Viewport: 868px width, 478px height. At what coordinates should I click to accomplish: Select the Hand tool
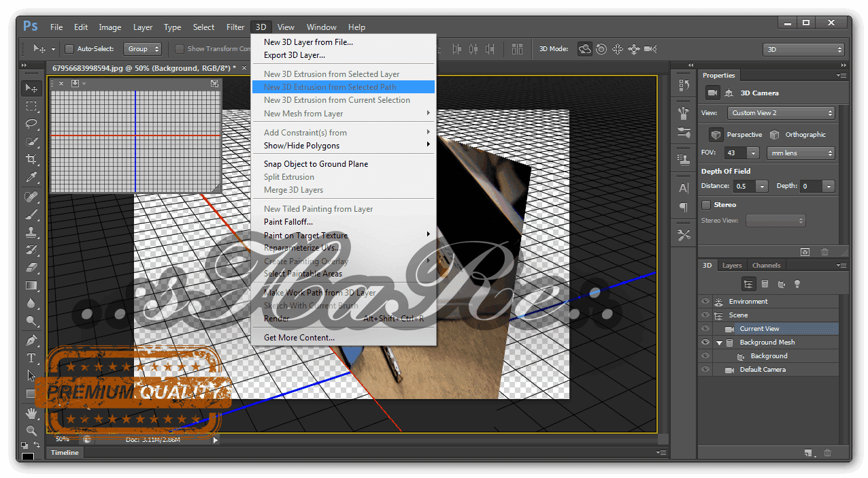31,413
